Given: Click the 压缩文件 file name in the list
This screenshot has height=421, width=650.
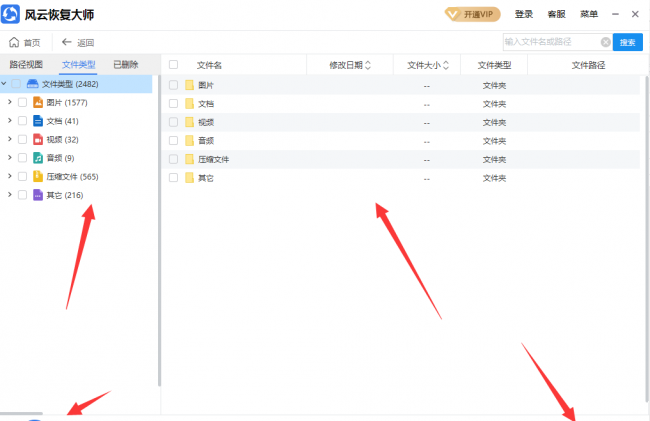Looking at the screenshot, I should [213, 160].
